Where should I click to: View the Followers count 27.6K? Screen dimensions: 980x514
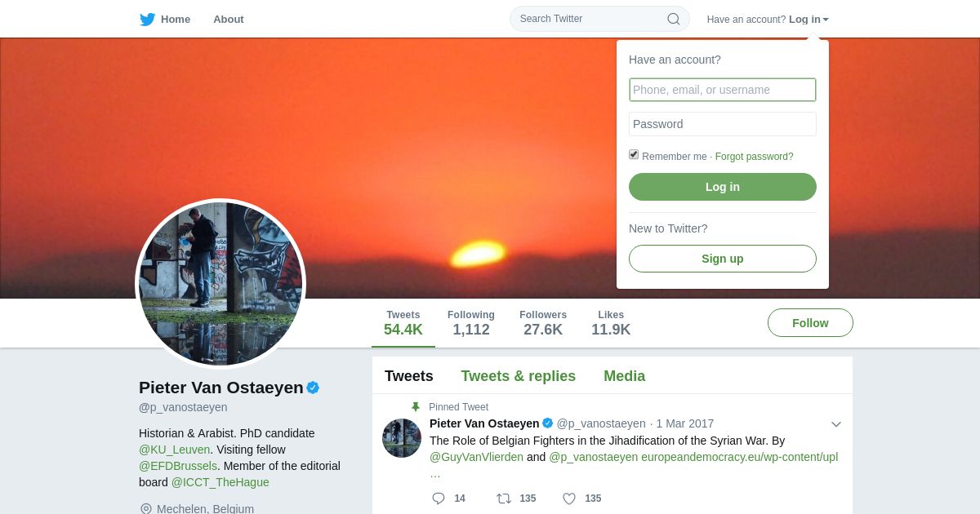[x=543, y=323]
